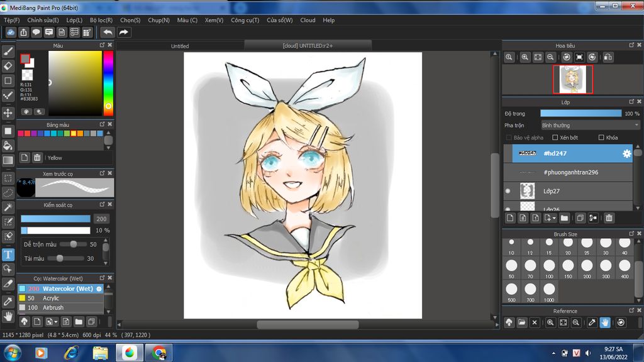Viewport: 644px width, 362px height.
Task: Duplicate the current layer
Action: point(580,218)
